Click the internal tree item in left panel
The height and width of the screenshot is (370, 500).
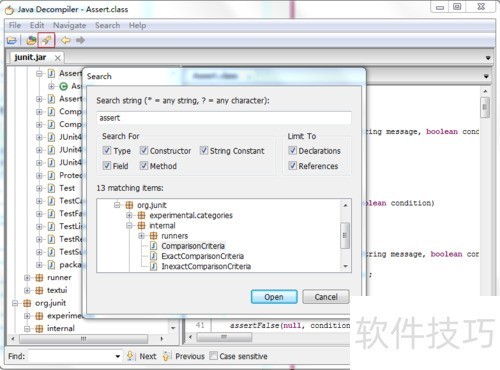(x=61, y=329)
